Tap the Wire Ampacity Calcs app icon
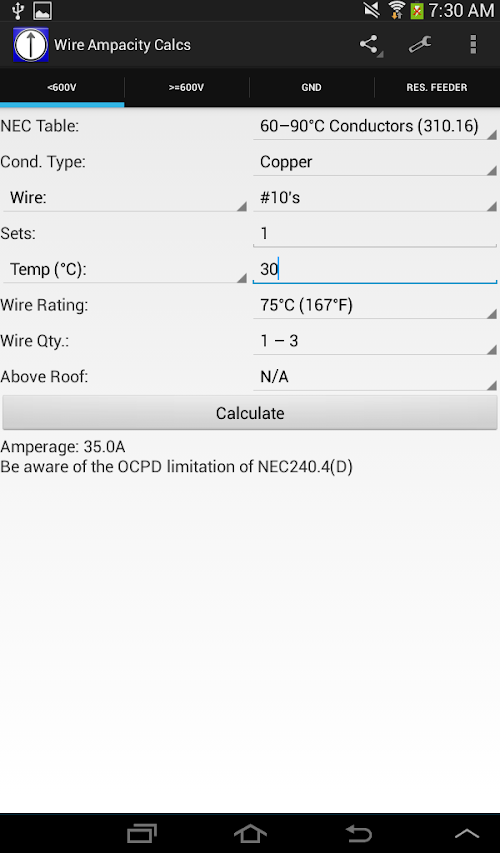500x853 pixels. point(30,45)
